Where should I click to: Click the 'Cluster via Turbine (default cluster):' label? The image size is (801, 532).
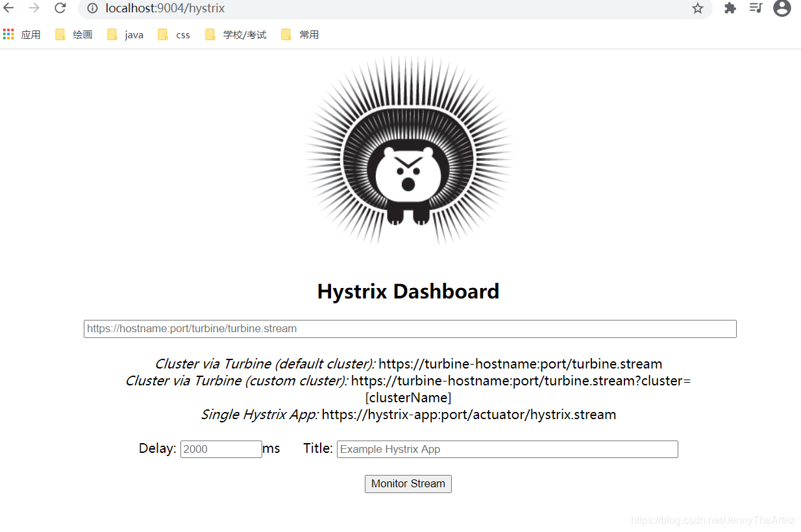[x=265, y=364]
